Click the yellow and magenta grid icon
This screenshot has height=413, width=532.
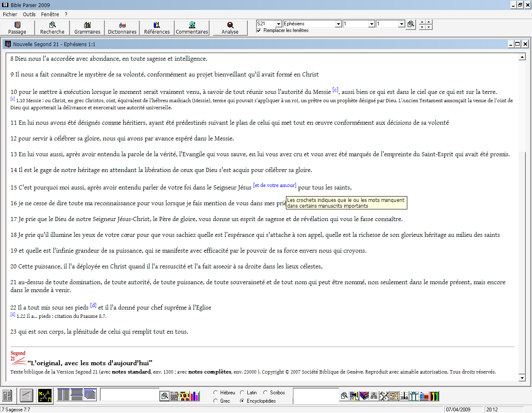click(185, 396)
